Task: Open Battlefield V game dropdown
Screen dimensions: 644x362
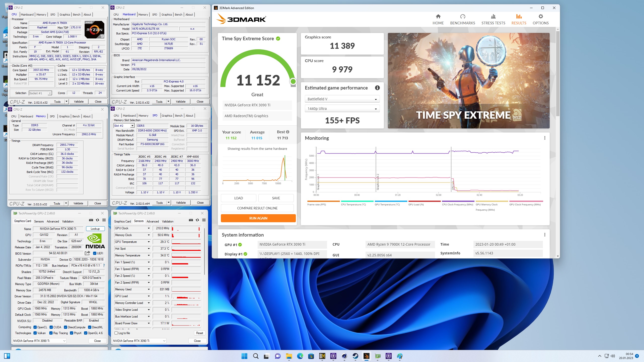Action: pos(342,99)
